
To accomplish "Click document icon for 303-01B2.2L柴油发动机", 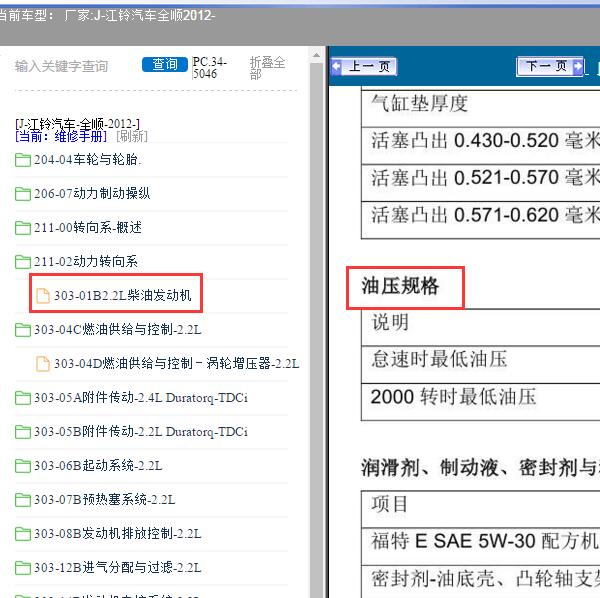I will click(x=43, y=296).
